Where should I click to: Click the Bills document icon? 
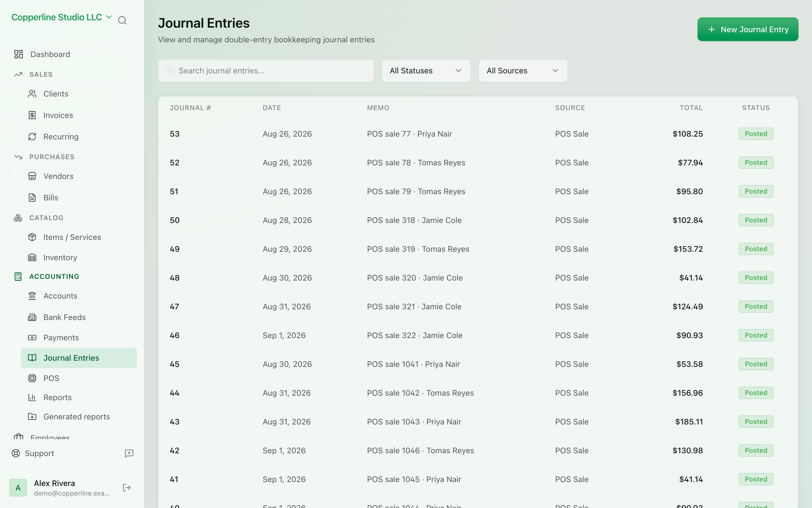[x=32, y=198]
